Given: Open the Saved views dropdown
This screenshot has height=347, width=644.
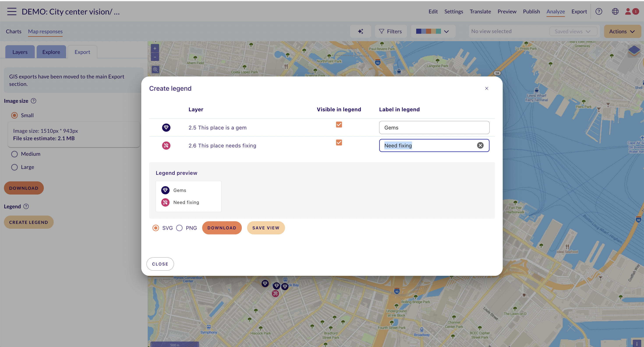Looking at the screenshot, I should coord(573,32).
